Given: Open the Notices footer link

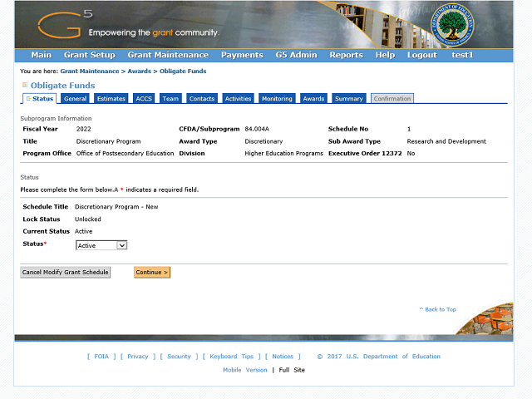Looking at the screenshot, I should click(x=283, y=357).
